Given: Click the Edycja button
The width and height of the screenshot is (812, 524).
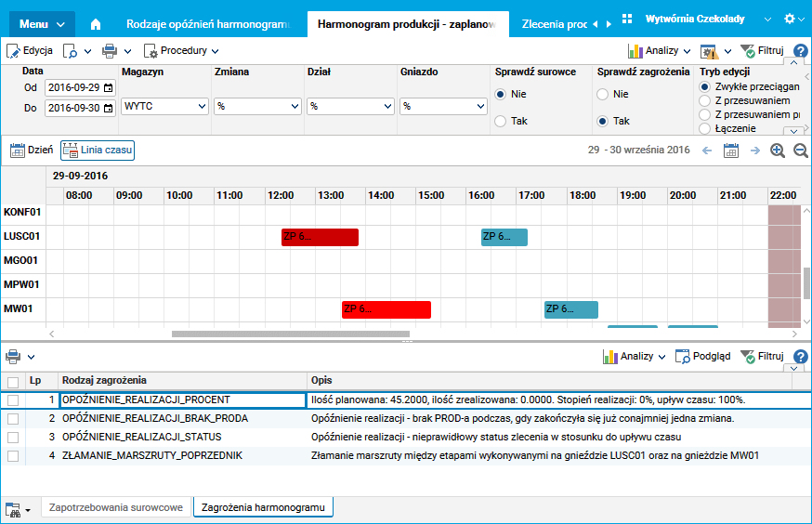Looking at the screenshot, I should click(30, 51).
